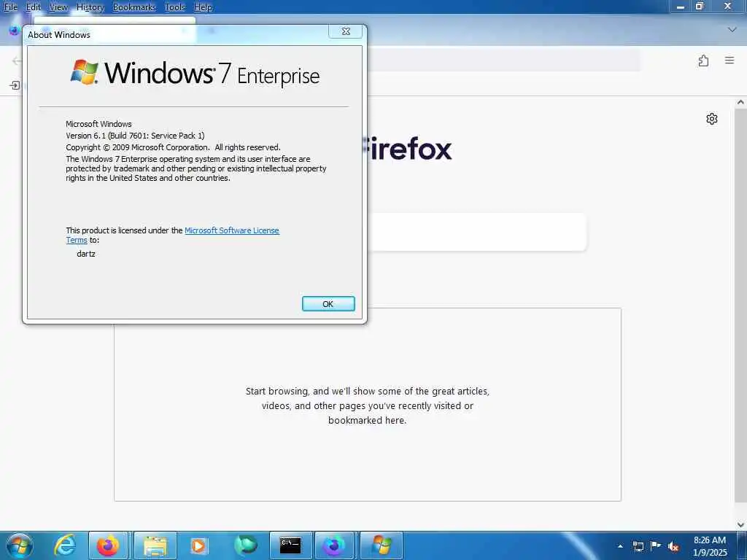Minimize the Firefox window
The width and height of the screenshot is (747, 560).
point(681,7)
